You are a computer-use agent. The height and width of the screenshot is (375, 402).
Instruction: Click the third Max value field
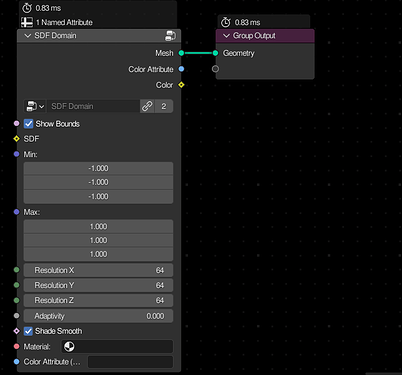click(x=98, y=254)
